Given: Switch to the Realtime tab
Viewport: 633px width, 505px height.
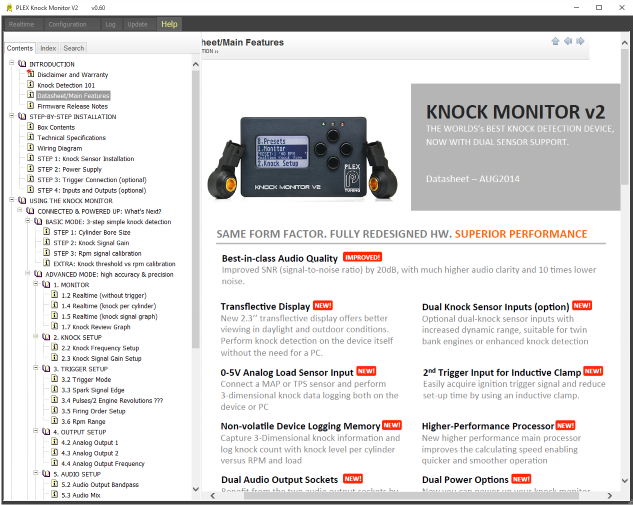Looking at the screenshot, I should coord(22,25).
